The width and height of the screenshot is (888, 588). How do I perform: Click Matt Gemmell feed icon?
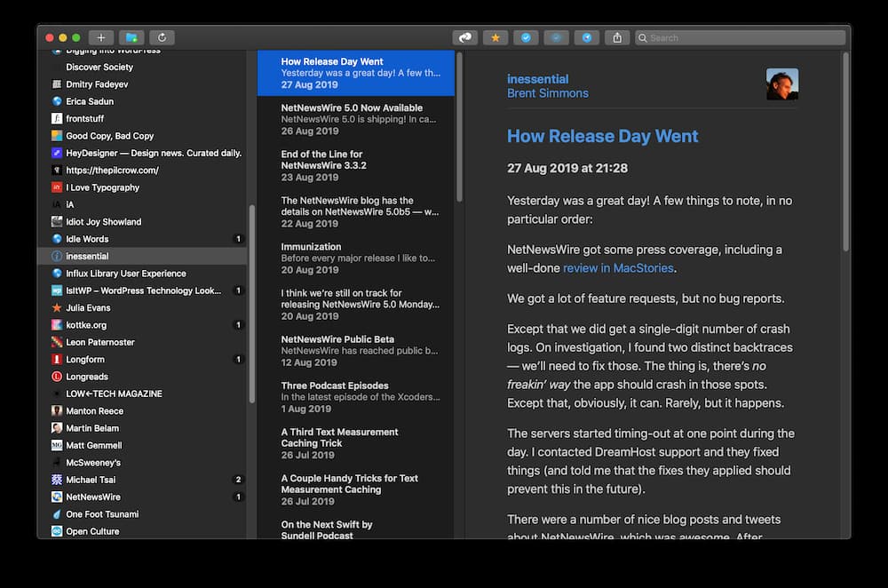pyautogui.click(x=57, y=445)
